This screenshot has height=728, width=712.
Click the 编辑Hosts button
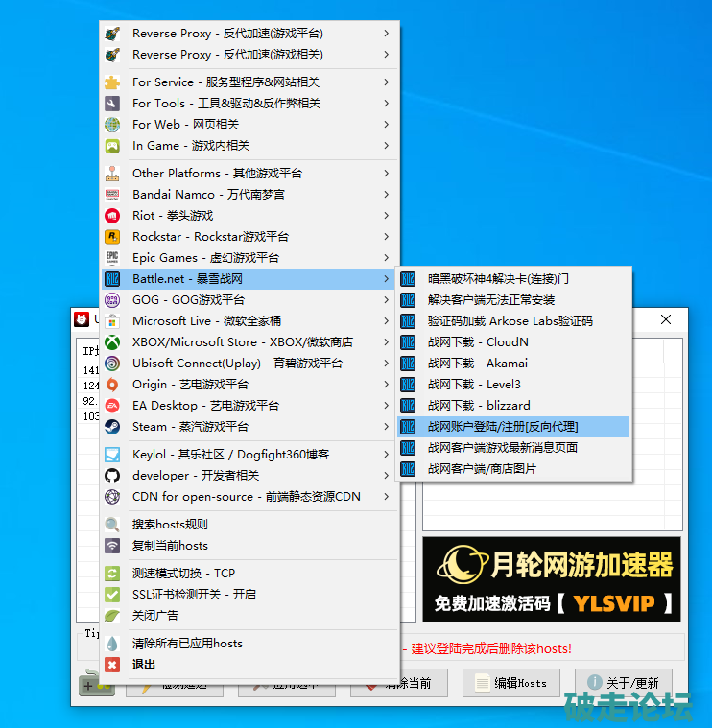tap(511, 683)
